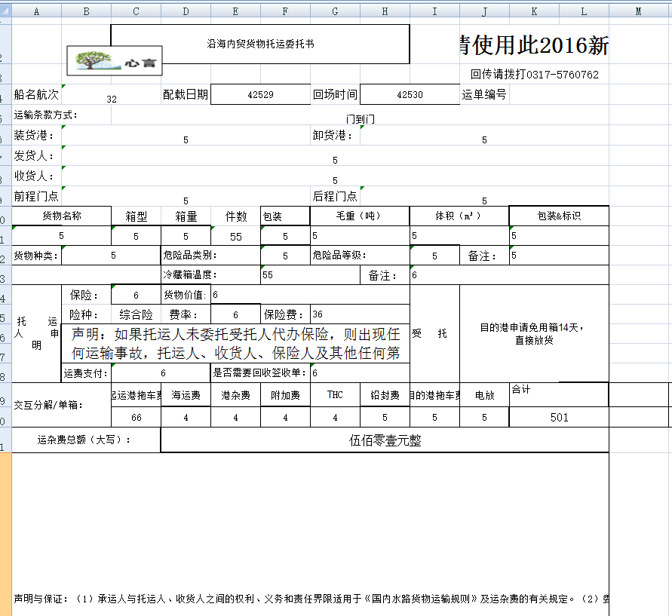The width and height of the screenshot is (672, 616).
Task: Click the 件数 header cell
Action: tap(236, 216)
